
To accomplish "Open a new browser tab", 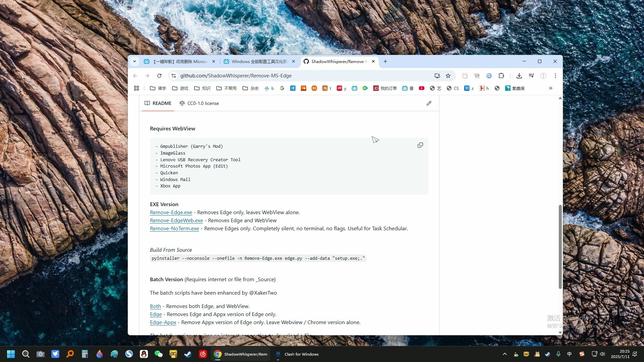I will tap(385, 61).
